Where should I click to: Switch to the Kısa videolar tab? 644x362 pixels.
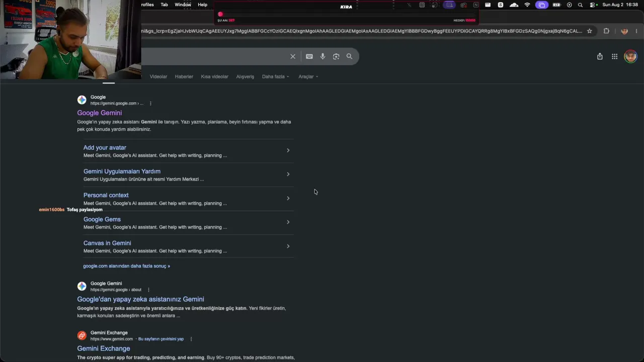tap(215, 76)
